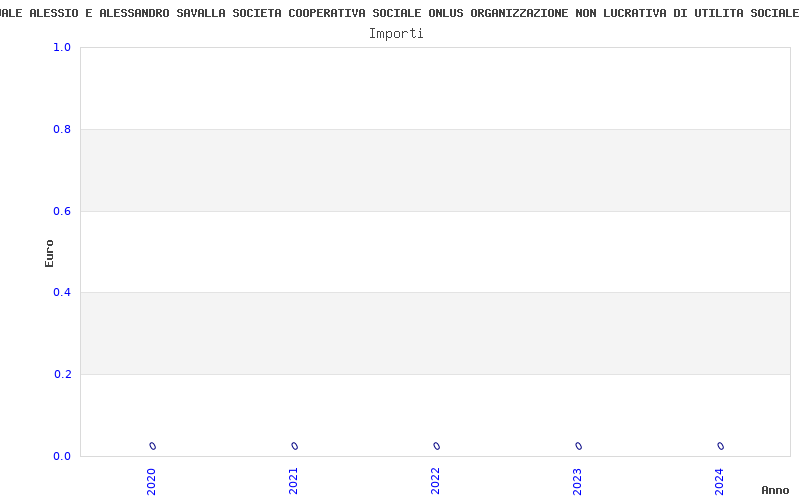
Task: Click the 2024 year label
Action: click(719, 482)
